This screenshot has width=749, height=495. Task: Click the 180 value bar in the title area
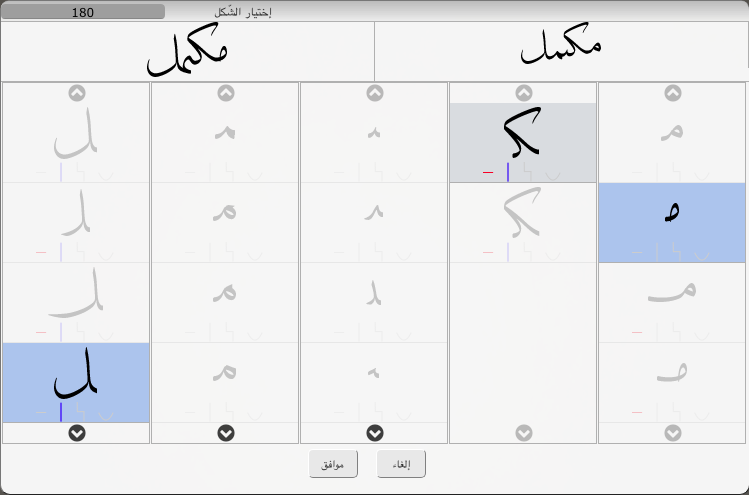pos(83,12)
